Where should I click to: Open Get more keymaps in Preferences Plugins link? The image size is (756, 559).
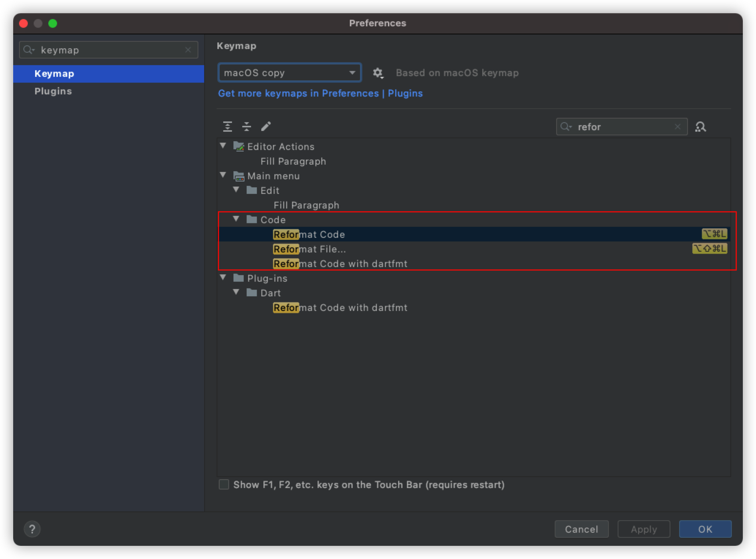321,93
